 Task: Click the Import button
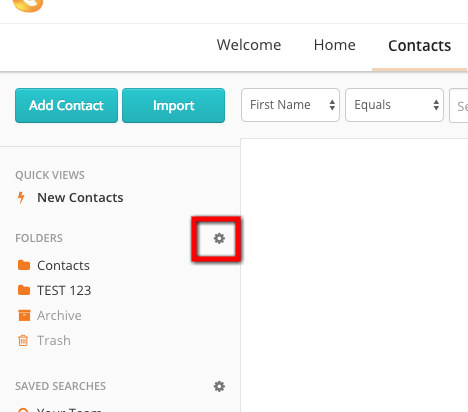(x=173, y=106)
